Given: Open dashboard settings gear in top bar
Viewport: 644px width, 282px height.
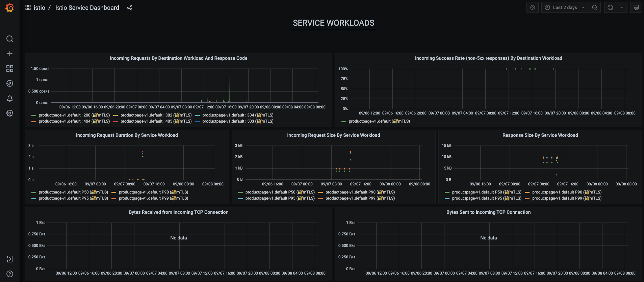Looking at the screenshot, I should pyautogui.click(x=533, y=7).
